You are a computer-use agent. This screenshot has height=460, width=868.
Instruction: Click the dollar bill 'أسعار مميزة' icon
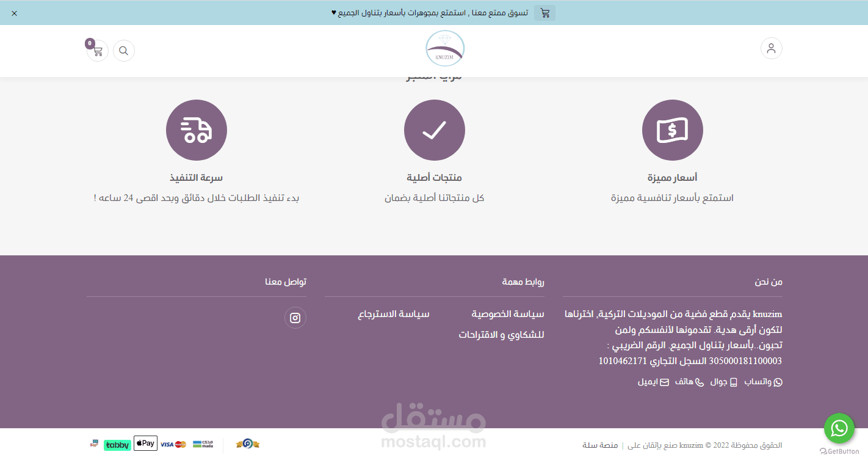[x=672, y=130]
